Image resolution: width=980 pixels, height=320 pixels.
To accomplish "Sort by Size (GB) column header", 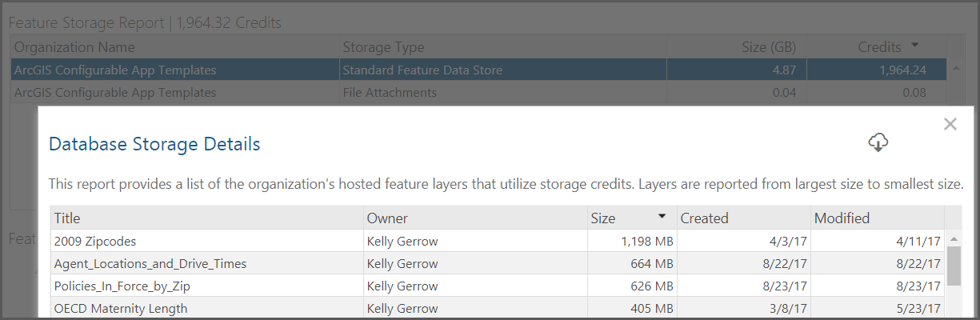I will point(737,47).
